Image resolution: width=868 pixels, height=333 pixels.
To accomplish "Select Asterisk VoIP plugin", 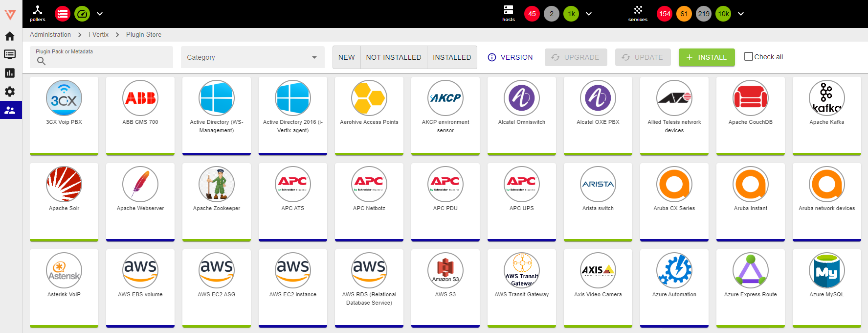I will coord(64,288).
